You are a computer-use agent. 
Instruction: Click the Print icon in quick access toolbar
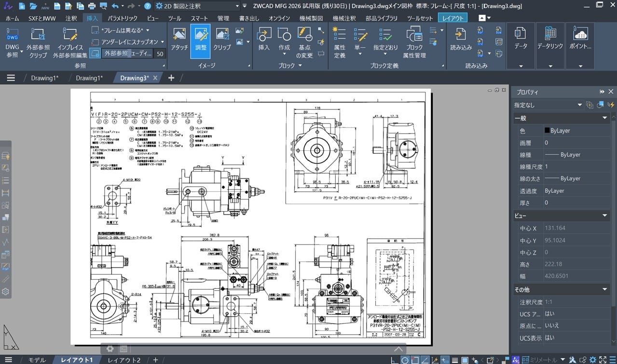point(92,6)
